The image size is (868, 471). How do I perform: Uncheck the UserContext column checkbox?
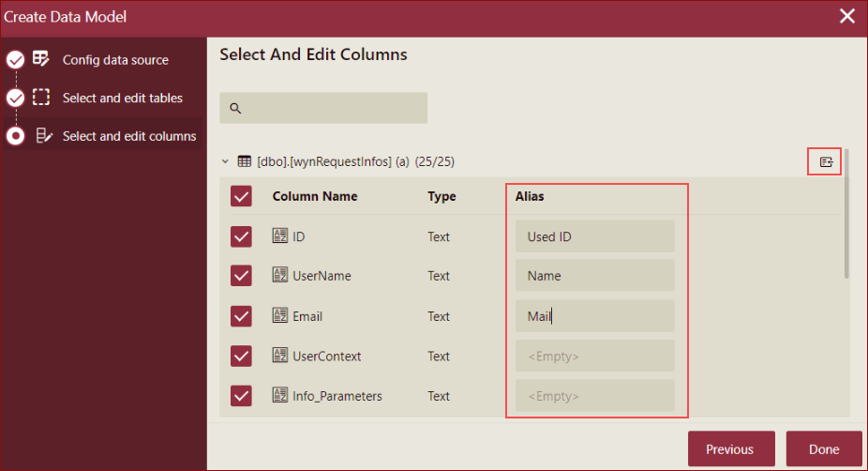[241, 356]
